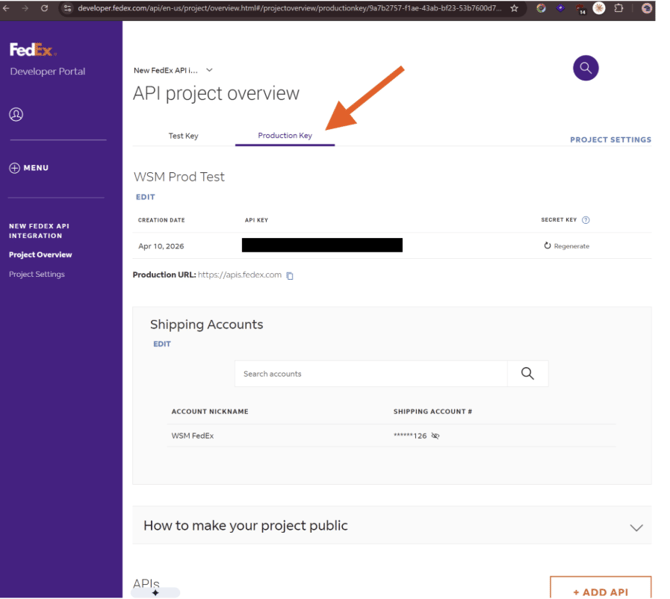Open site info icon in address bar

click(x=68, y=8)
